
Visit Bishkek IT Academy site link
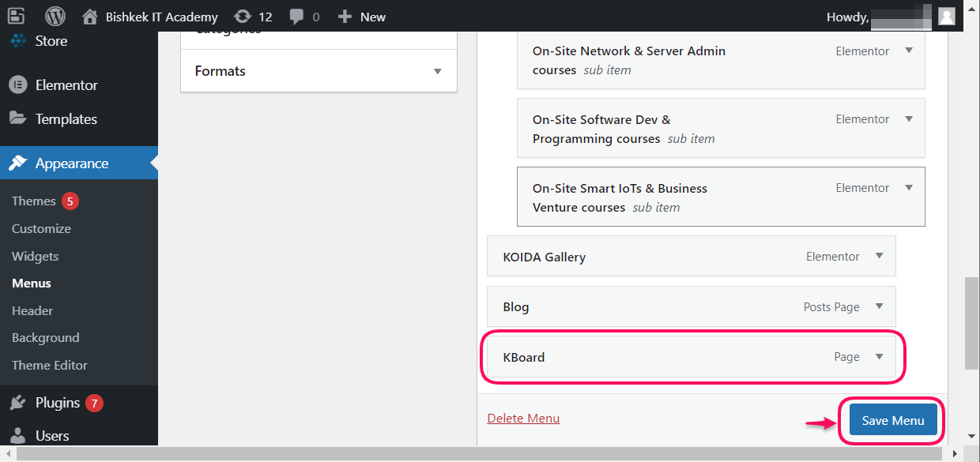click(162, 17)
